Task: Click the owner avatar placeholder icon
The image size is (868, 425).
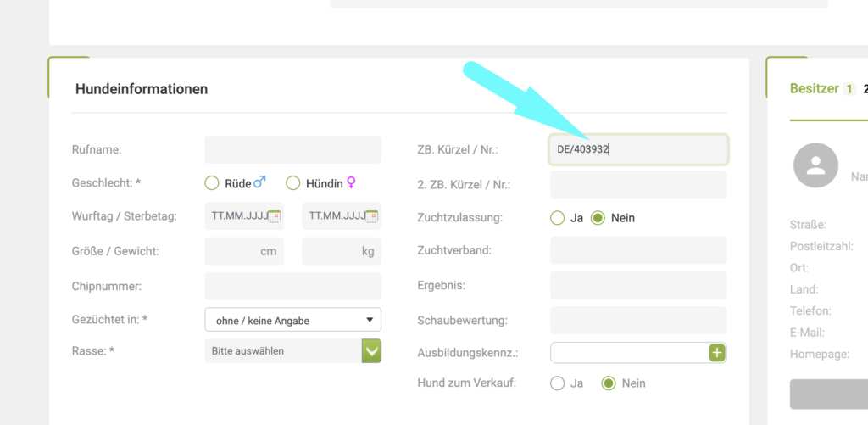Action: (x=815, y=165)
